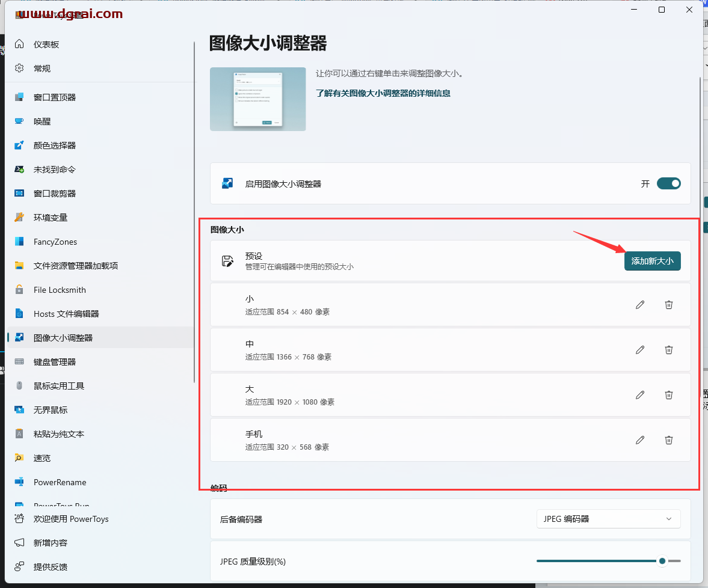
Task: Select the 粘贴为纯文本 icon
Action: (x=19, y=433)
